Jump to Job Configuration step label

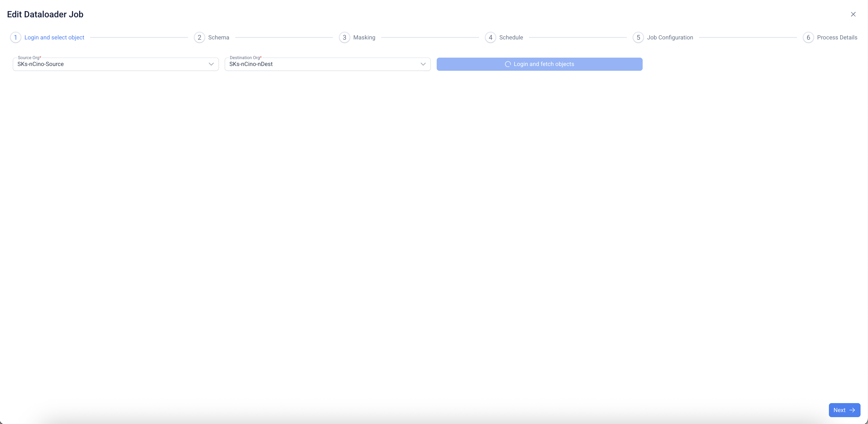click(670, 37)
